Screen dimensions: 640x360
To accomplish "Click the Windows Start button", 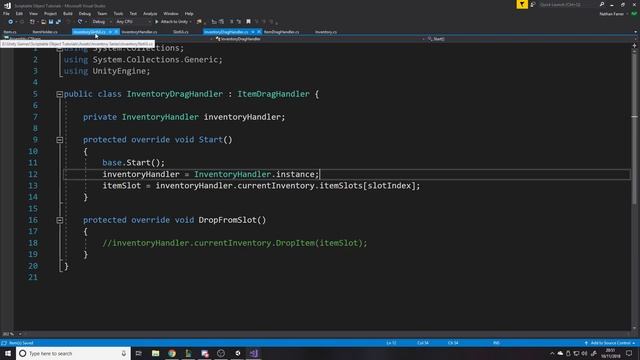I will click(8, 353).
